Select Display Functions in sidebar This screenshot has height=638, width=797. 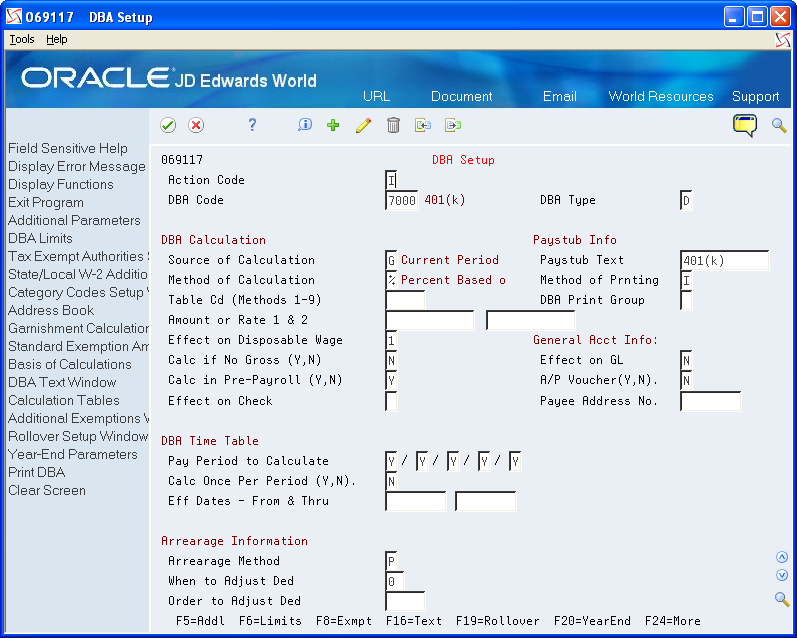[60, 185]
